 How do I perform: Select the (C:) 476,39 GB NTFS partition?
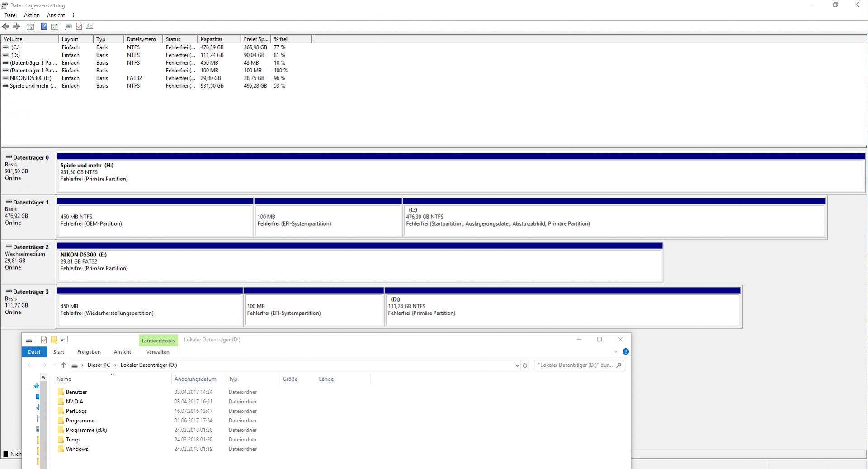pos(614,218)
